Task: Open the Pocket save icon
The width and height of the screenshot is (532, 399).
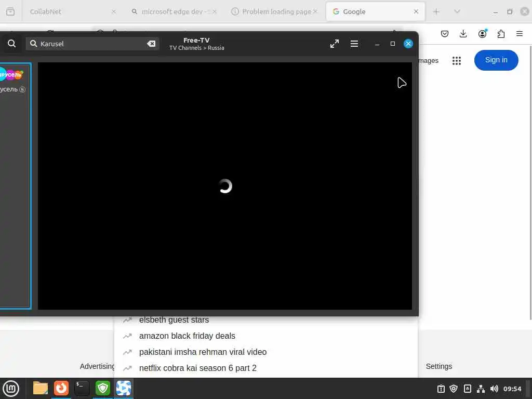Action: coord(445,34)
